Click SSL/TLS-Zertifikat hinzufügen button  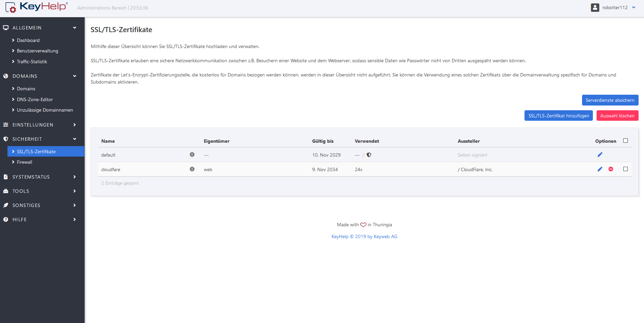click(x=558, y=116)
